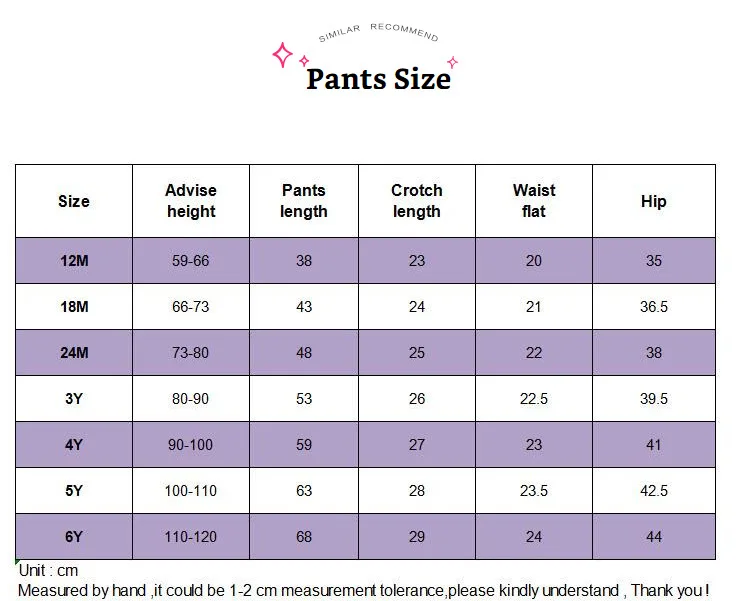The width and height of the screenshot is (750, 601).
Task: Select the Hip column header
Action: coord(654,201)
